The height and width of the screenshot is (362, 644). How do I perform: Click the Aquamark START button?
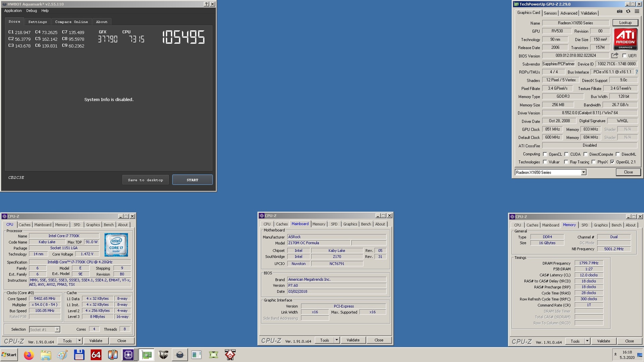click(x=192, y=180)
